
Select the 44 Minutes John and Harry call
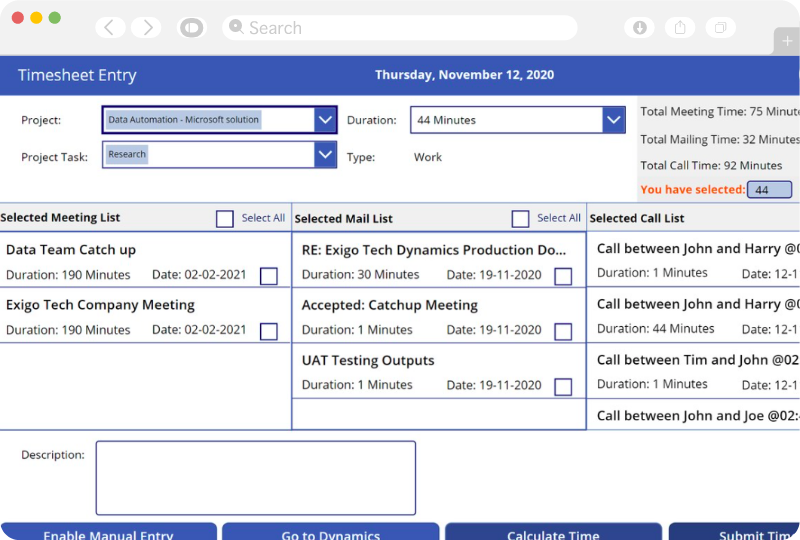click(693, 315)
